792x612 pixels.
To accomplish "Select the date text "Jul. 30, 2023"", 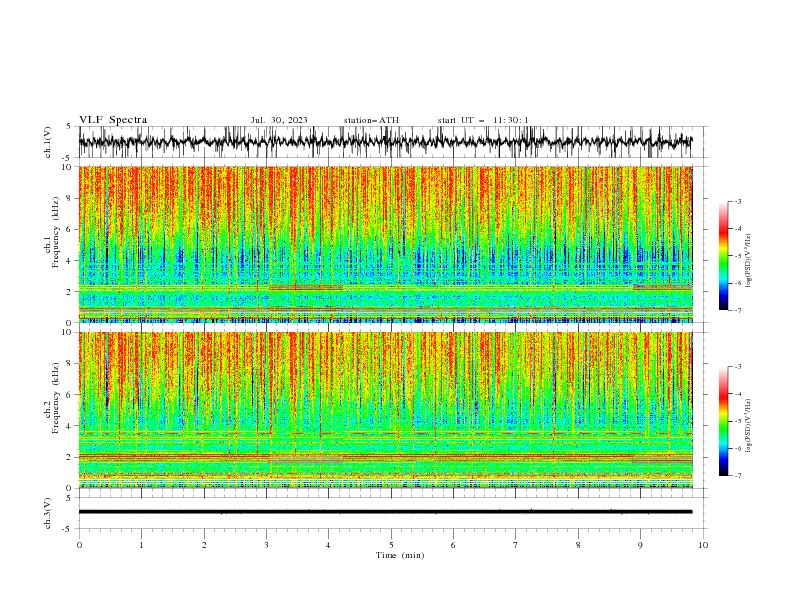I will [279, 120].
